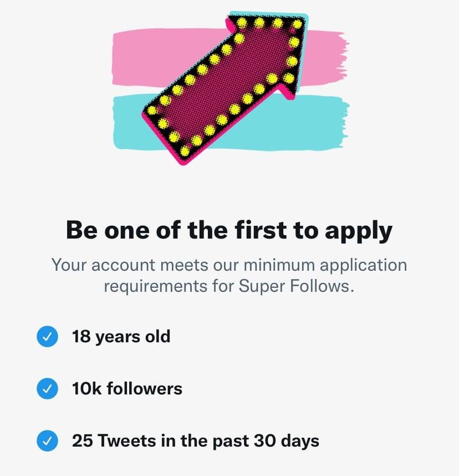Click the blue checkmark beside 18 years old
The image size is (459, 476).
click(x=48, y=336)
